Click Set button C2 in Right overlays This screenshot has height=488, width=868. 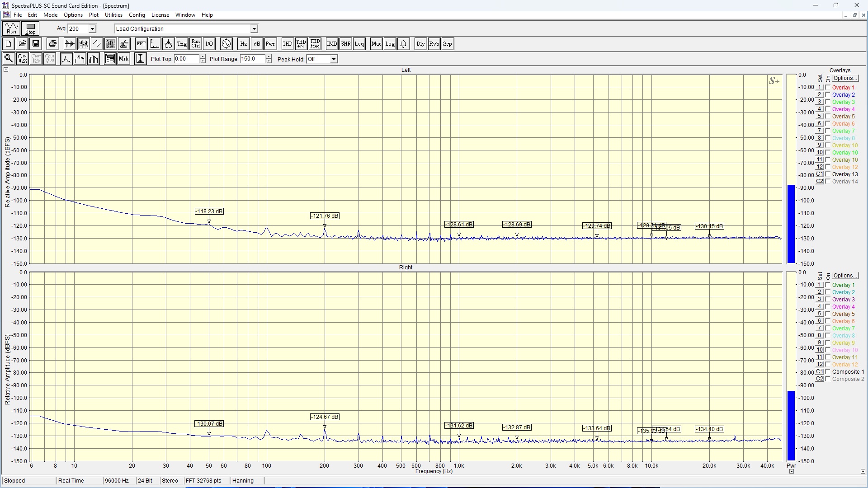(820, 379)
